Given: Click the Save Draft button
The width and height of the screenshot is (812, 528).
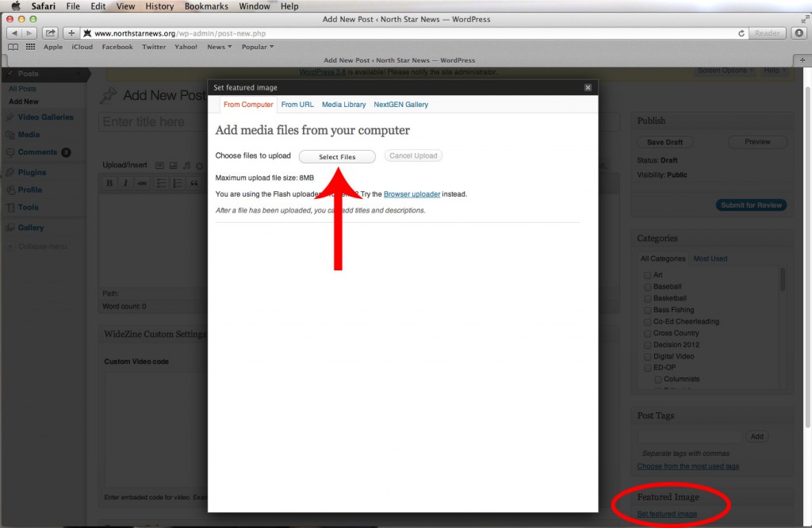Looking at the screenshot, I should point(665,142).
